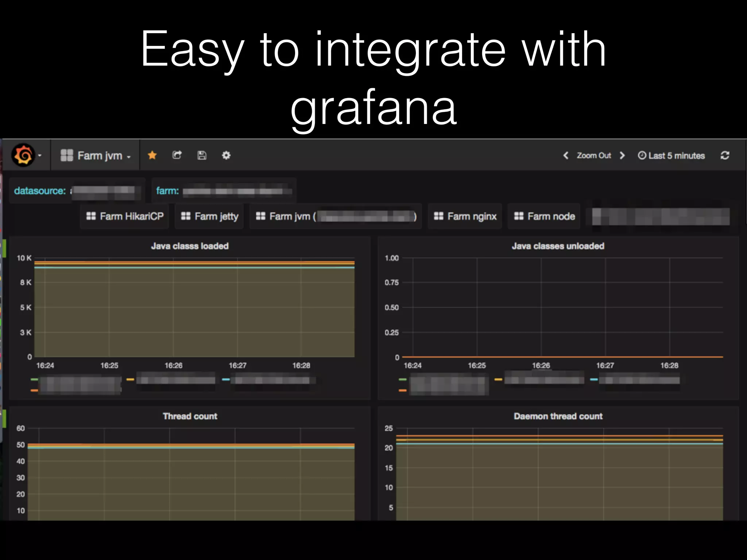The height and width of the screenshot is (560, 747).
Task: Open the Farm jetty dashboard link
Action: (x=210, y=217)
